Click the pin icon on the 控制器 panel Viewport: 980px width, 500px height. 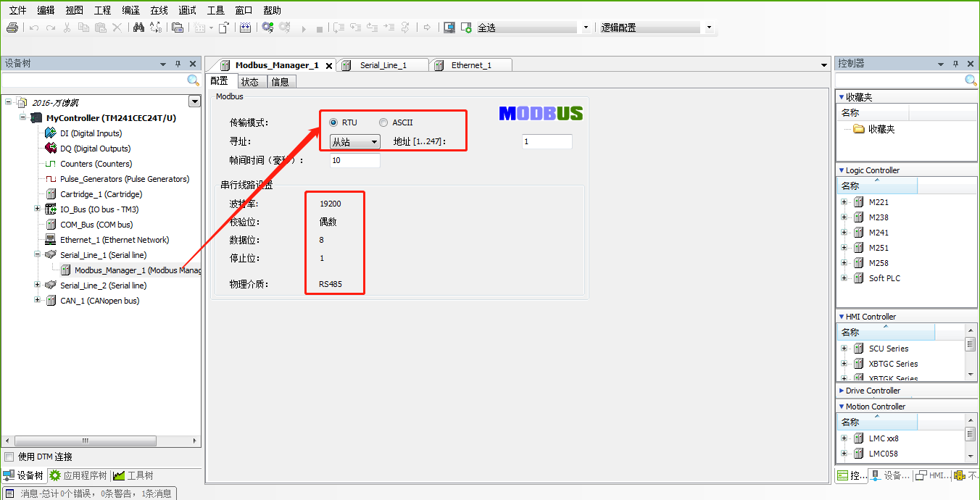point(955,64)
